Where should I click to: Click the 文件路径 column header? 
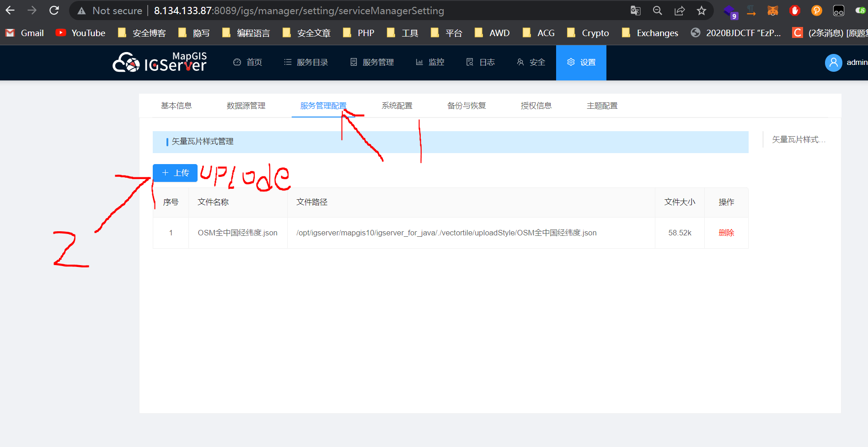312,202
